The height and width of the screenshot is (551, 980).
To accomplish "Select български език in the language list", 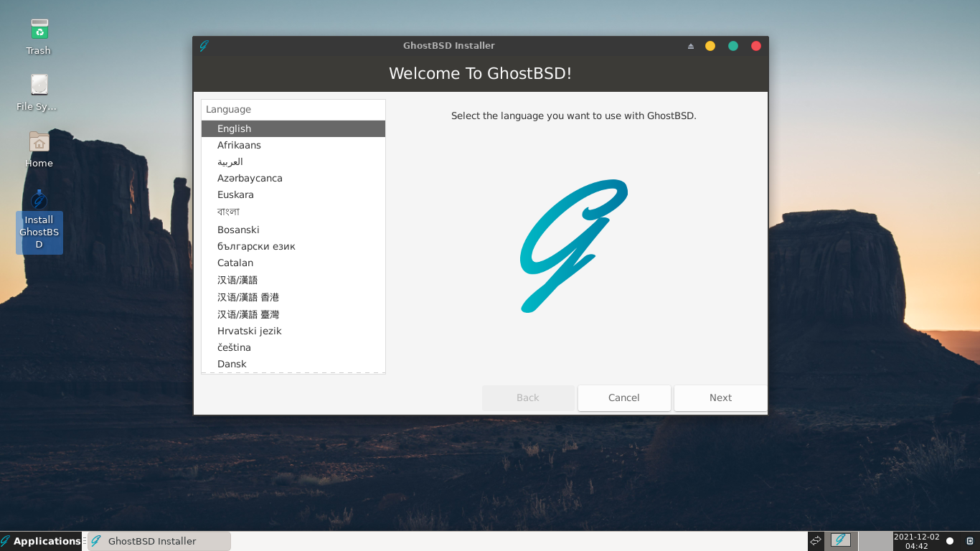I will pyautogui.click(x=293, y=247).
